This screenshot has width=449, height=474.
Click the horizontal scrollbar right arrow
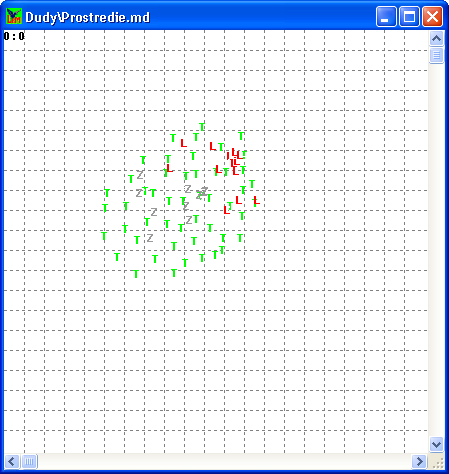(x=419, y=461)
